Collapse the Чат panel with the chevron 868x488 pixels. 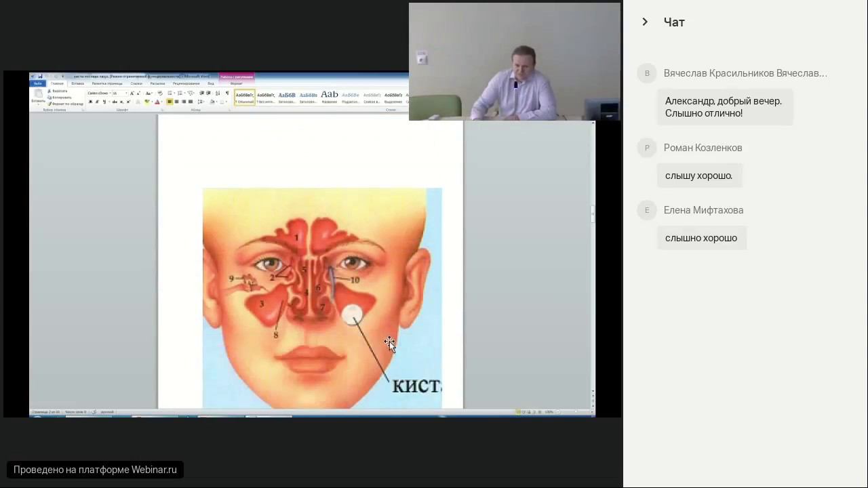(645, 22)
